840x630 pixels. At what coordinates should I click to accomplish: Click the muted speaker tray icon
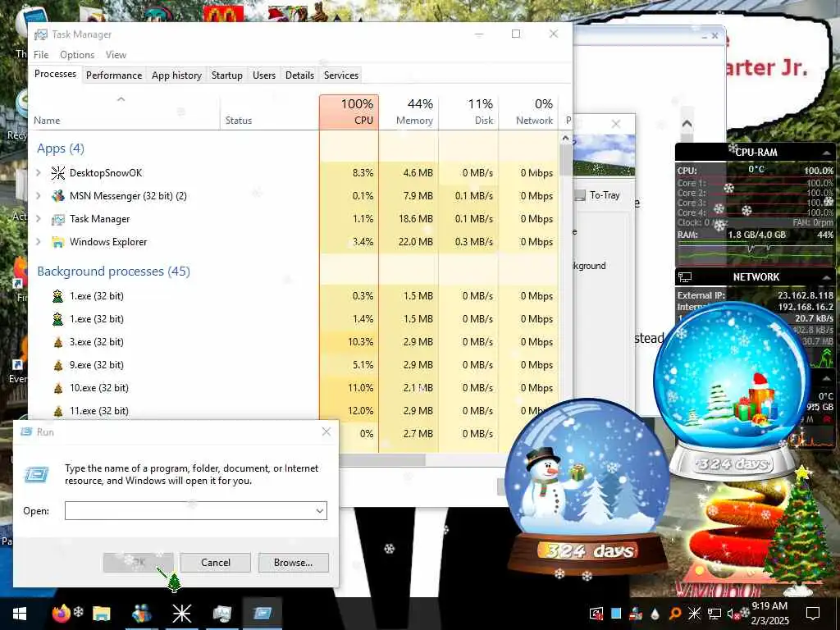click(x=733, y=614)
